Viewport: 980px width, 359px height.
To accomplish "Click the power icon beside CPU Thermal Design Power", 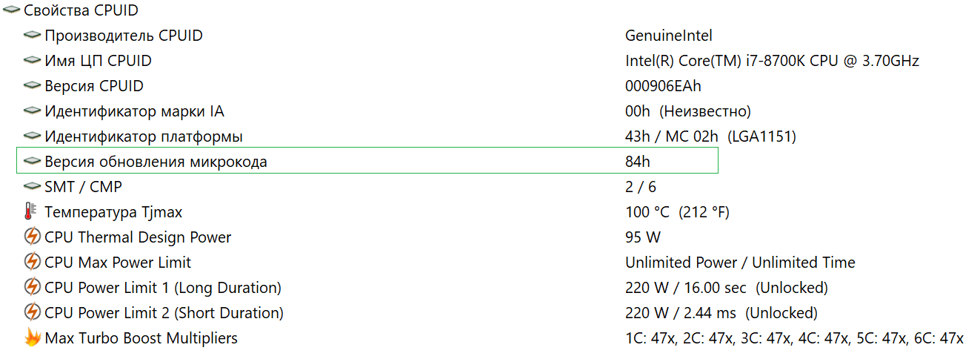I will tap(32, 237).
